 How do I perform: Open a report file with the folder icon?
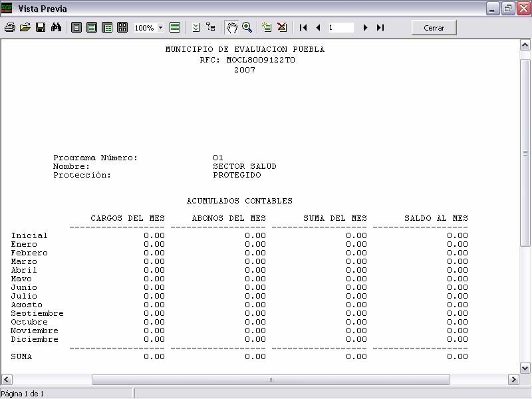[25, 27]
